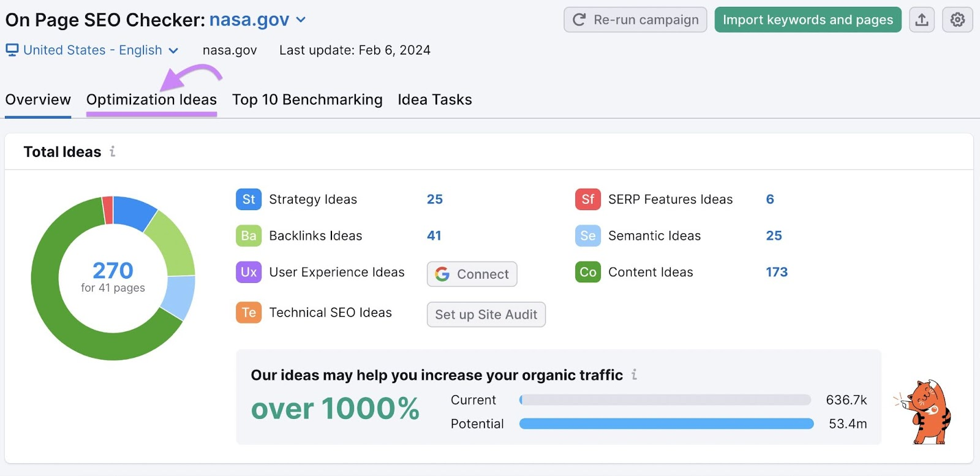Click the Total Ideas info icon
The height and width of the screenshot is (476, 980).
click(113, 151)
